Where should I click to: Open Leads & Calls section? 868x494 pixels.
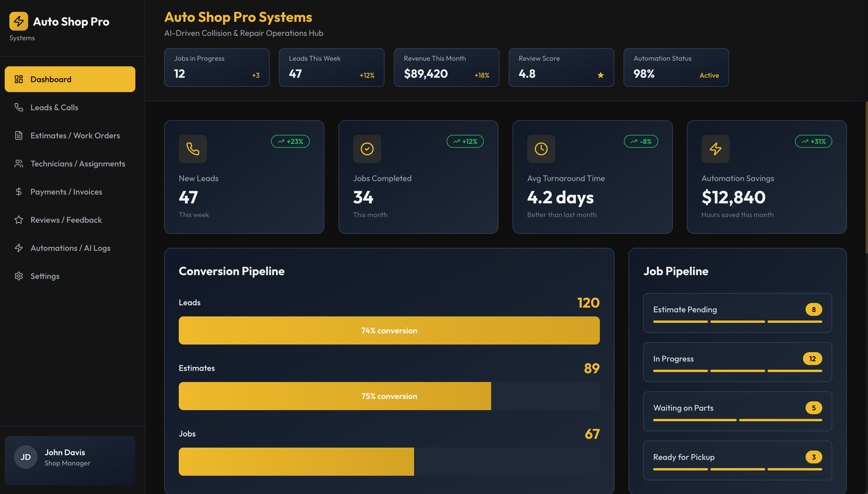point(70,107)
